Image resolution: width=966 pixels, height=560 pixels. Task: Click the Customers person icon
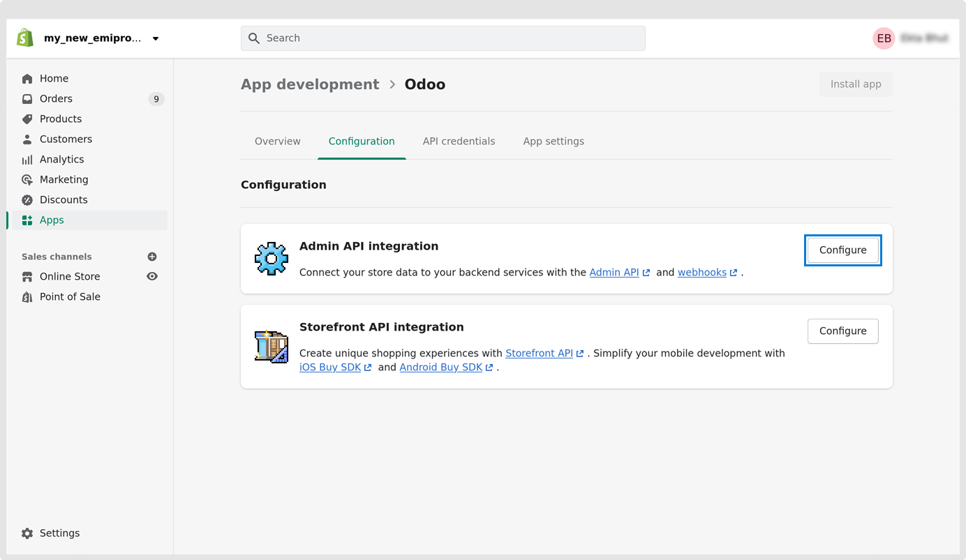pyautogui.click(x=27, y=139)
